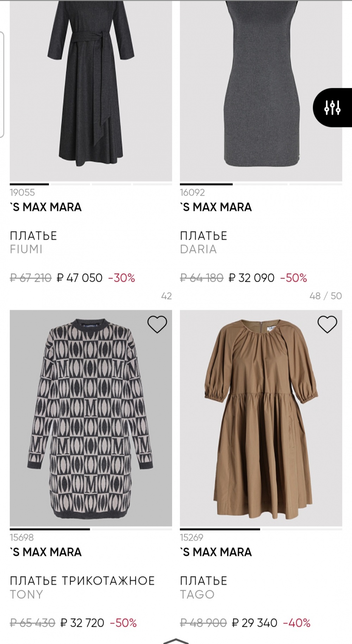View the Tony patterned dress image
This screenshot has height=644, width=352.
coord(91,418)
